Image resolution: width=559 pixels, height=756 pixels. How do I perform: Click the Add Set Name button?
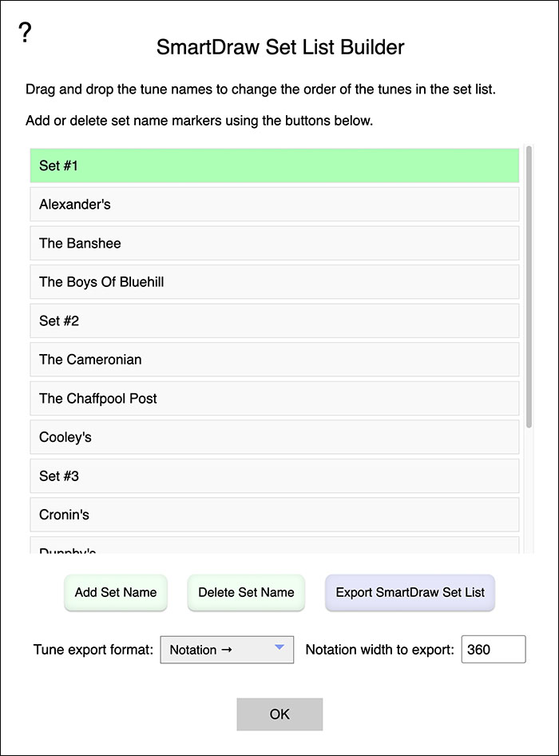pos(116,593)
